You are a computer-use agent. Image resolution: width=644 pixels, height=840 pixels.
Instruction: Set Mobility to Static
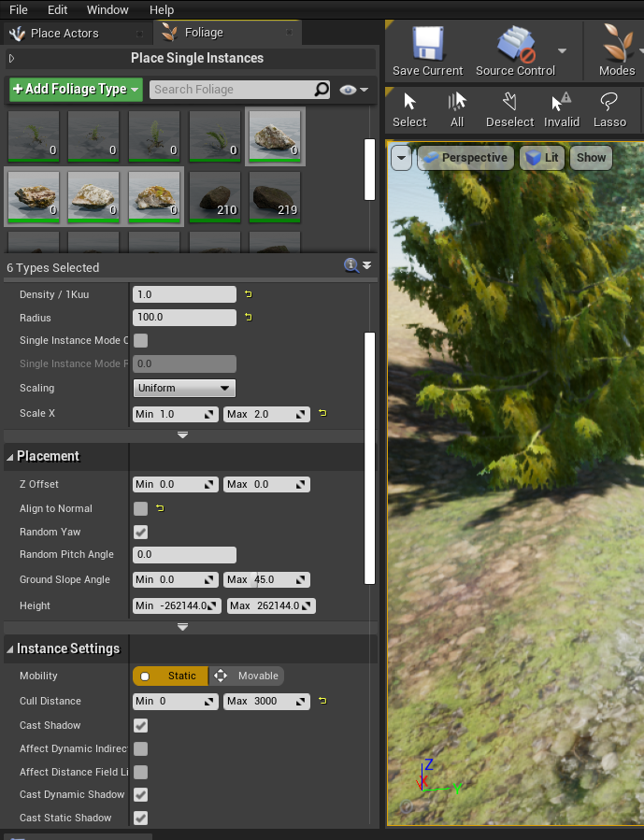[x=170, y=676]
